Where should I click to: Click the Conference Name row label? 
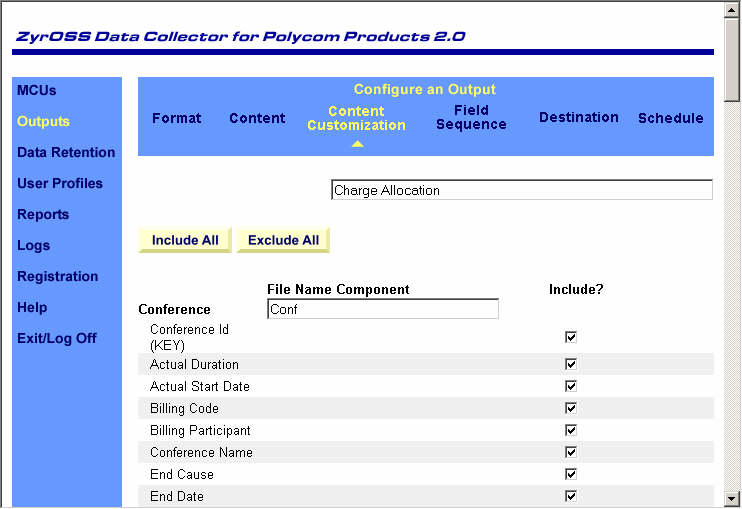pyautogui.click(x=201, y=452)
